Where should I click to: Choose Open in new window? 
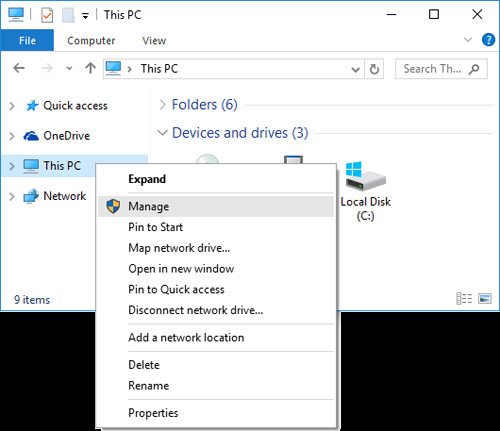point(216,269)
